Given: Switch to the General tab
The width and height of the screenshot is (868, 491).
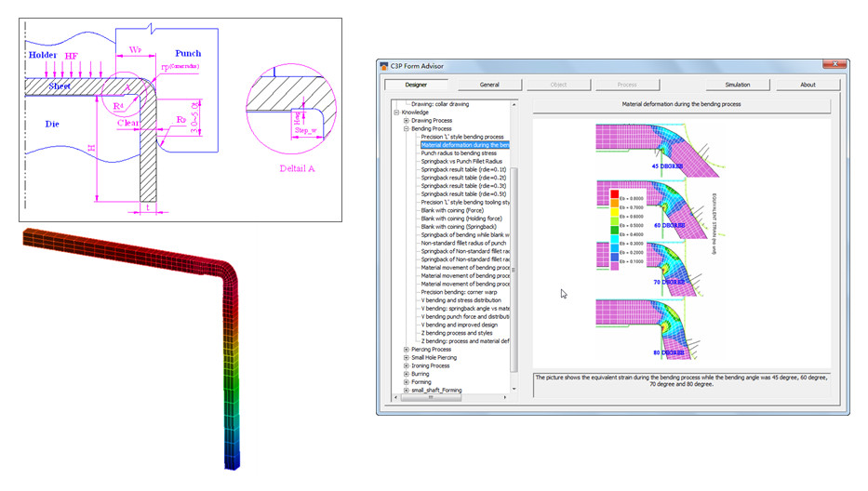Looking at the screenshot, I should [489, 85].
